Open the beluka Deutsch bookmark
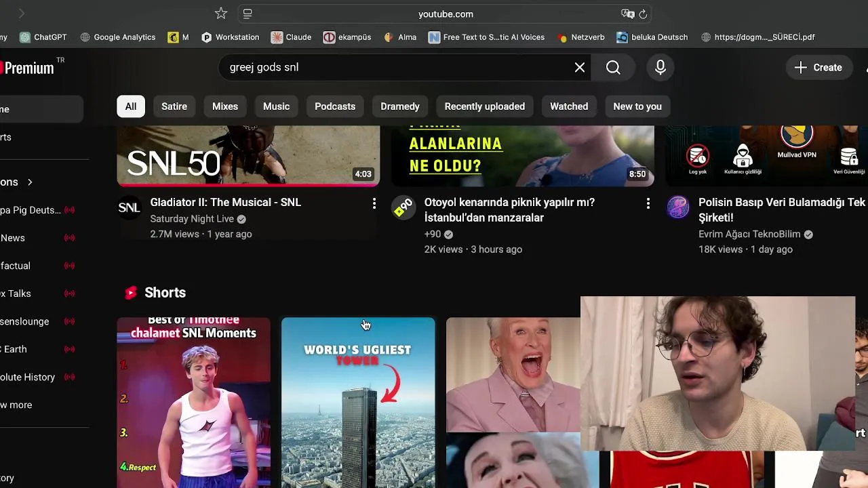Screen dimensions: 868x488 (652, 37)
